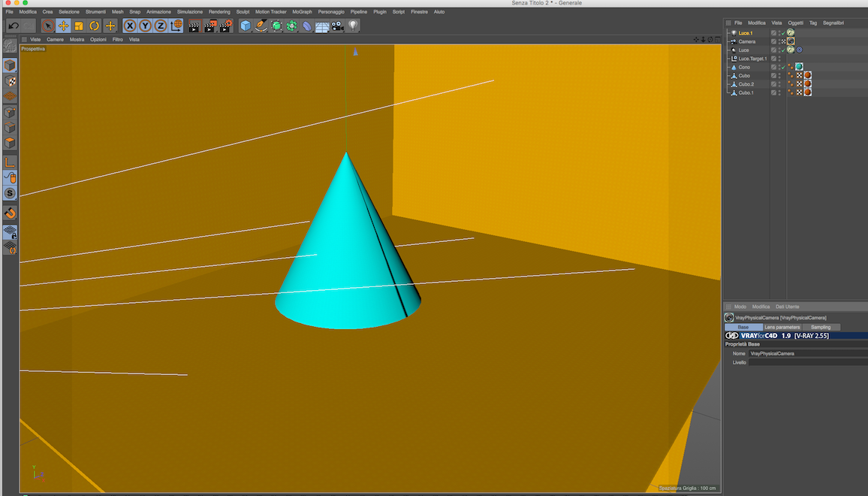The width and height of the screenshot is (868, 496).
Task: Open the File menu in main menu bar
Action: coord(10,11)
